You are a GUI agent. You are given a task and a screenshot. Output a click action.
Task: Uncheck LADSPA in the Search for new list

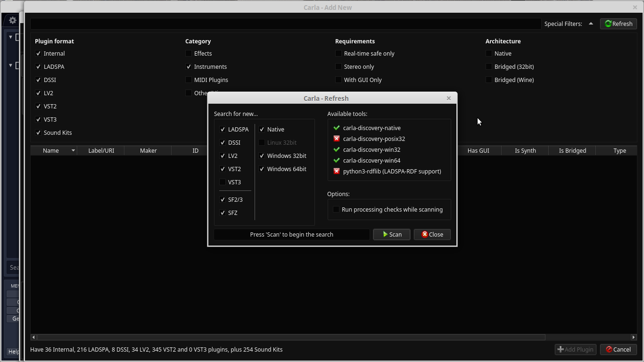[x=223, y=129]
